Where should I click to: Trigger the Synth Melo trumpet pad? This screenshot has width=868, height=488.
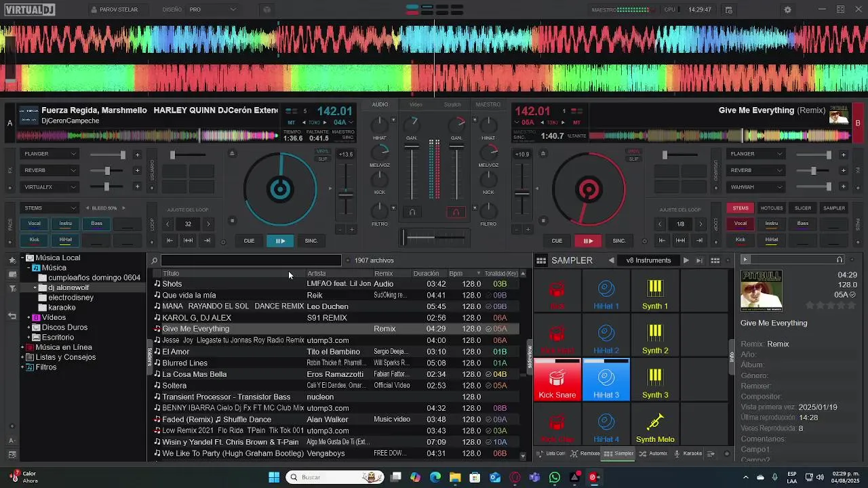pos(655,425)
